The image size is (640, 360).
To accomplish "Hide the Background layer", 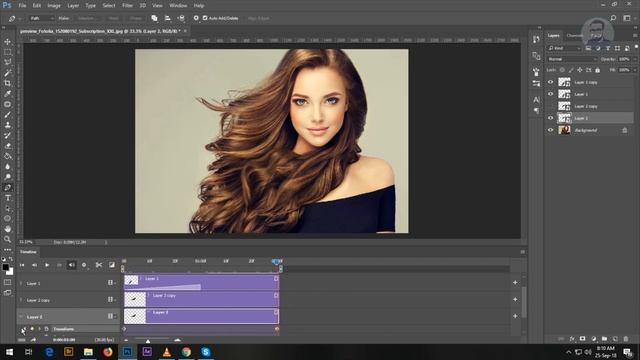I will coord(550,130).
